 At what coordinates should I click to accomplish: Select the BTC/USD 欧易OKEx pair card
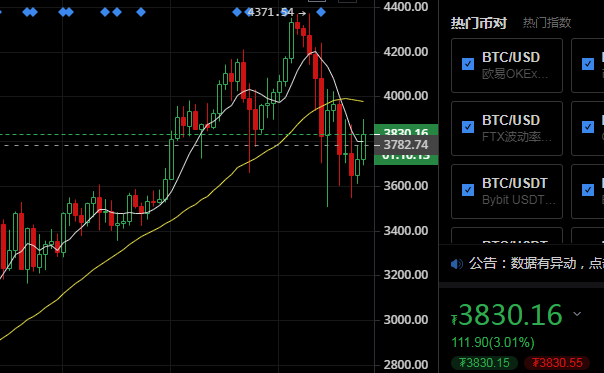(x=507, y=66)
